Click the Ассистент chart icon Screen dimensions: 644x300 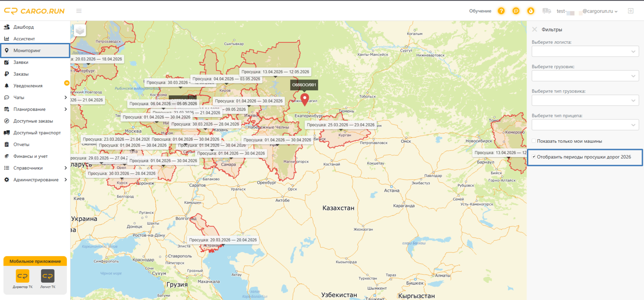[x=7, y=39]
